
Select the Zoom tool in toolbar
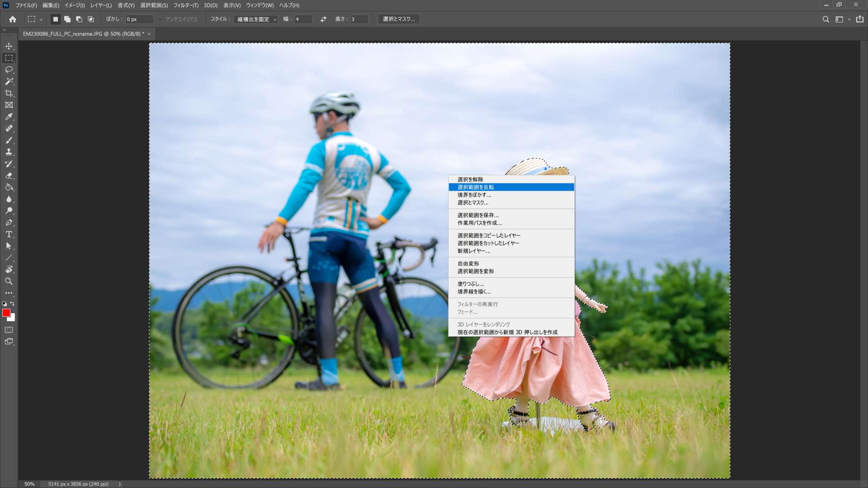point(9,282)
